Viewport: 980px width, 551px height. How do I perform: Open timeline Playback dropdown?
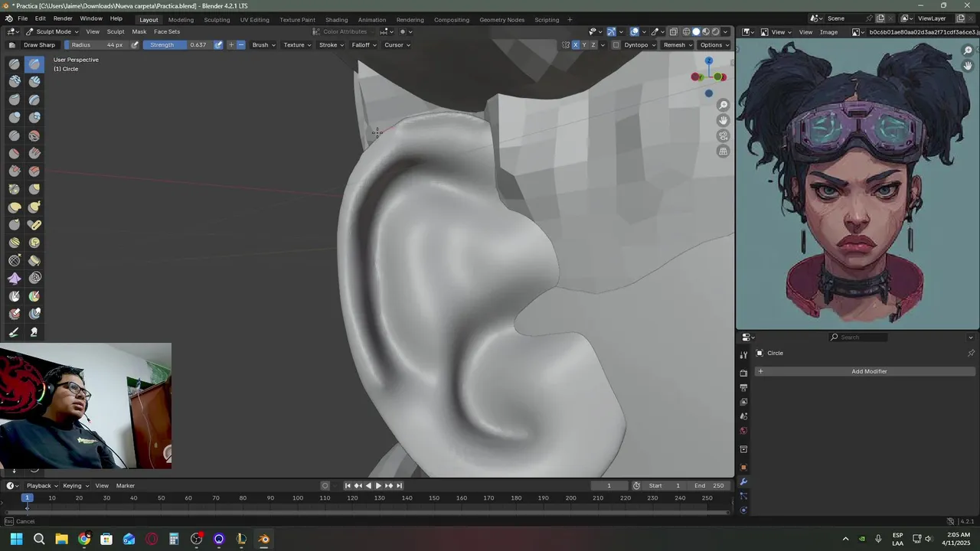click(x=42, y=485)
